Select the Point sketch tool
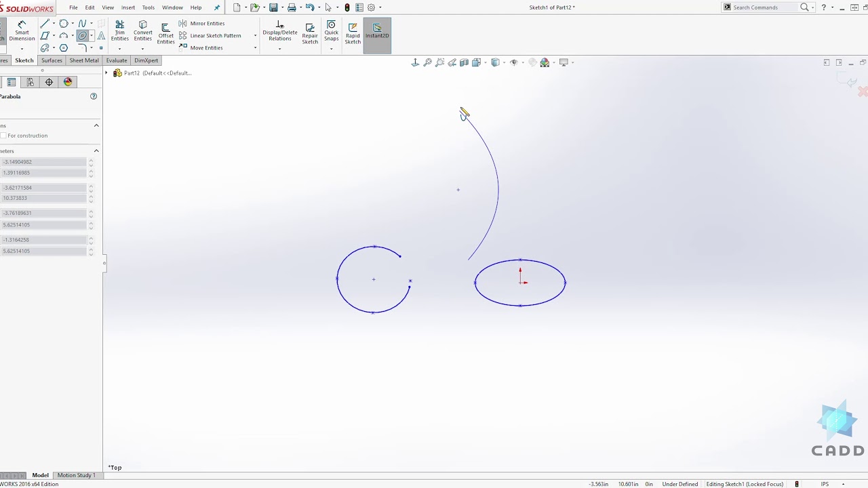Image resolution: width=868 pixels, height=488 pixels. [101, 48]
